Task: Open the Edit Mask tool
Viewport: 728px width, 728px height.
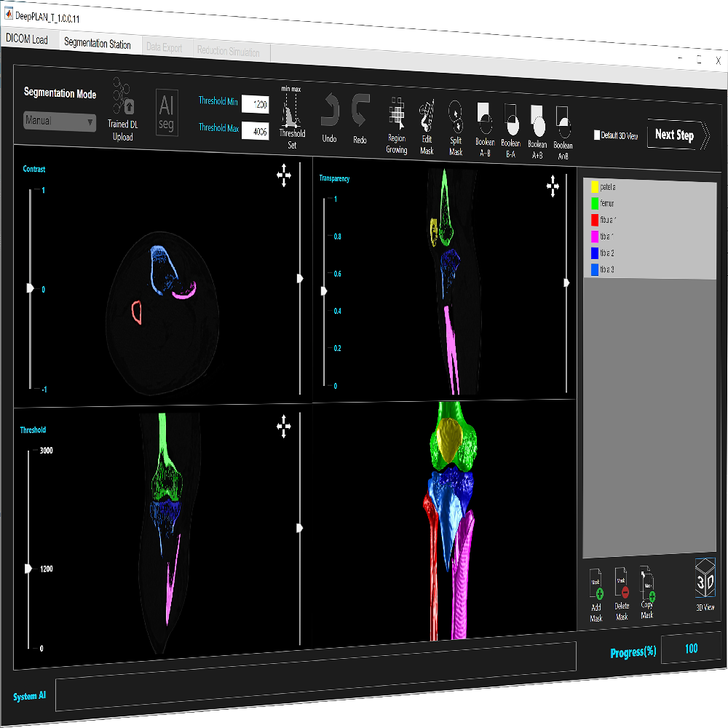Action: (x=427, y=114)
